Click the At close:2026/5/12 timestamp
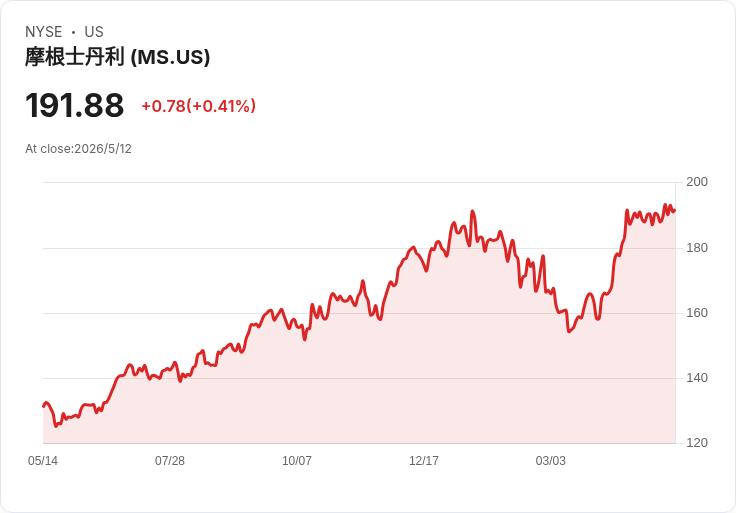Screen dimensions: 736x513 point(78,149)
